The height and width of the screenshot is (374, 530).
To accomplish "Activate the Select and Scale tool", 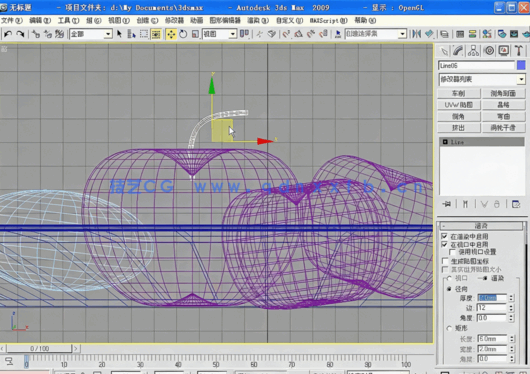I will point(195,34).
